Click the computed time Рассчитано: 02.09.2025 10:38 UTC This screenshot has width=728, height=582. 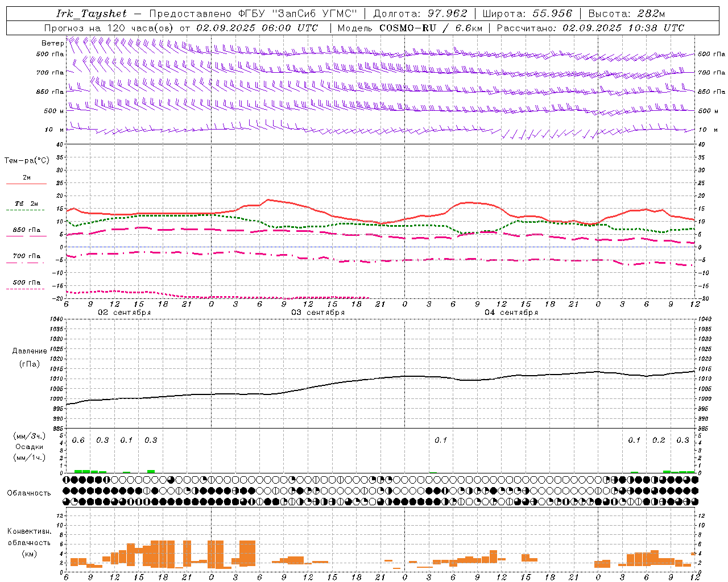590,28
